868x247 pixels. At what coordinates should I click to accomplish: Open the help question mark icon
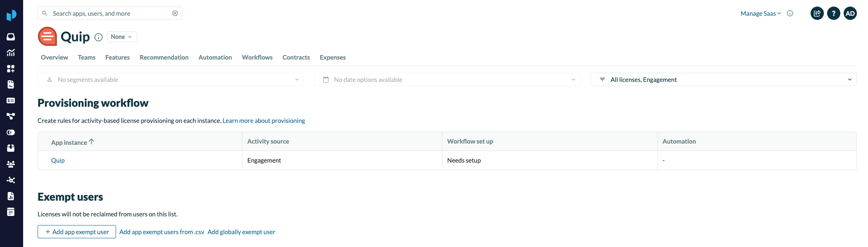point(834,13)
